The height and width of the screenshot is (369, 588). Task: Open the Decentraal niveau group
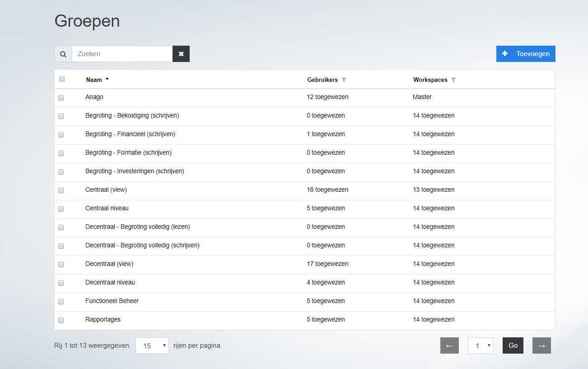pyautogui.click(x=110, y=282)
